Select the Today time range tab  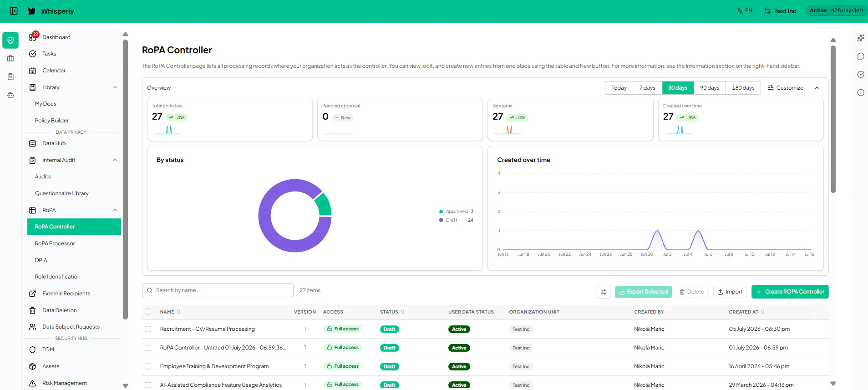[x=619, y=88]
